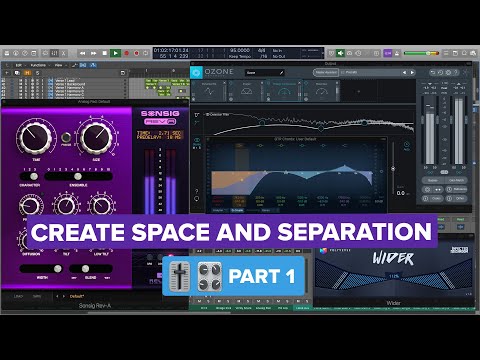Viewport: 480px width, 360px height.
Task: Open Quick Help in the control bar
Action: [x=25, y=53]
